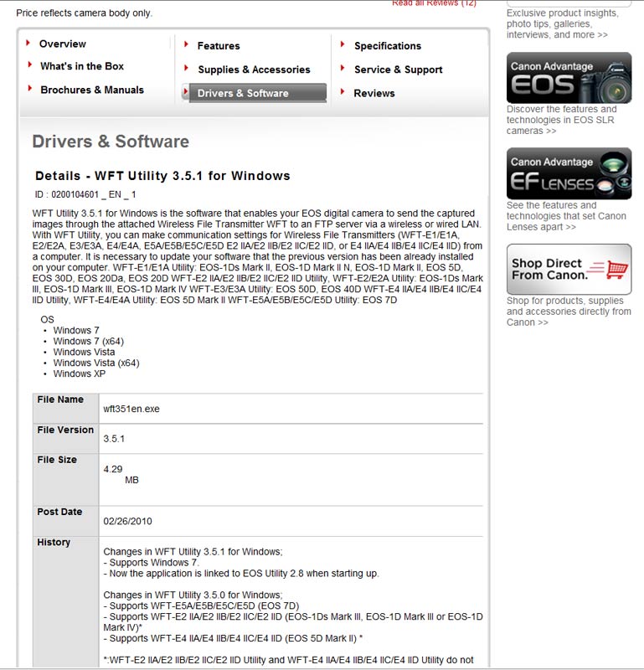
Task: Follow Discover EOS SLR cameras link
Action: pos(562,120)
